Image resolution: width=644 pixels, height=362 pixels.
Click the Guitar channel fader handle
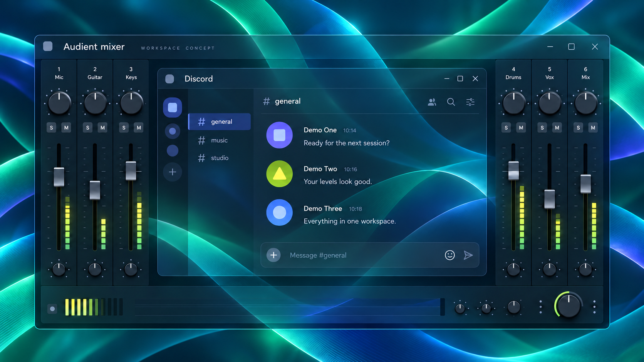click(95, 190)
